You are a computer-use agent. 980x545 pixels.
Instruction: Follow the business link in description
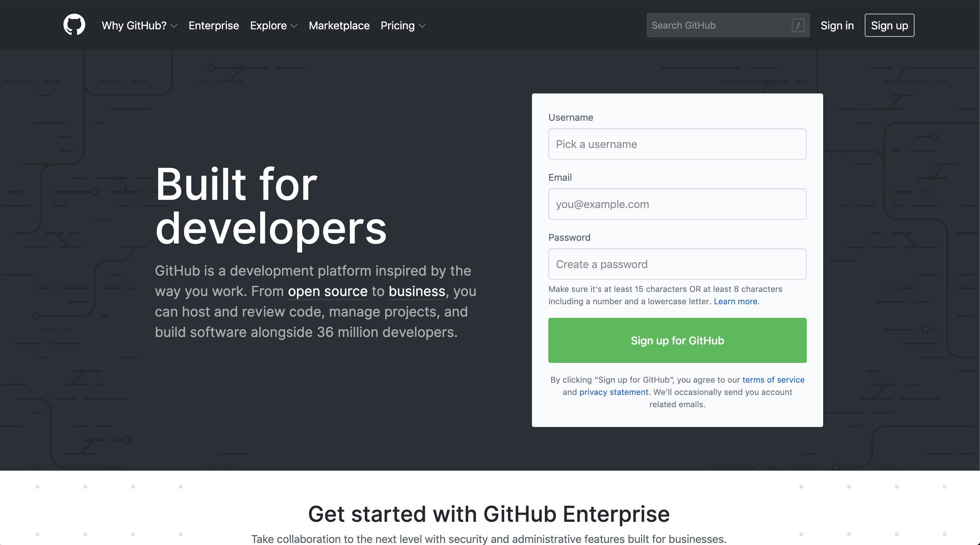(x=417, y=292)
